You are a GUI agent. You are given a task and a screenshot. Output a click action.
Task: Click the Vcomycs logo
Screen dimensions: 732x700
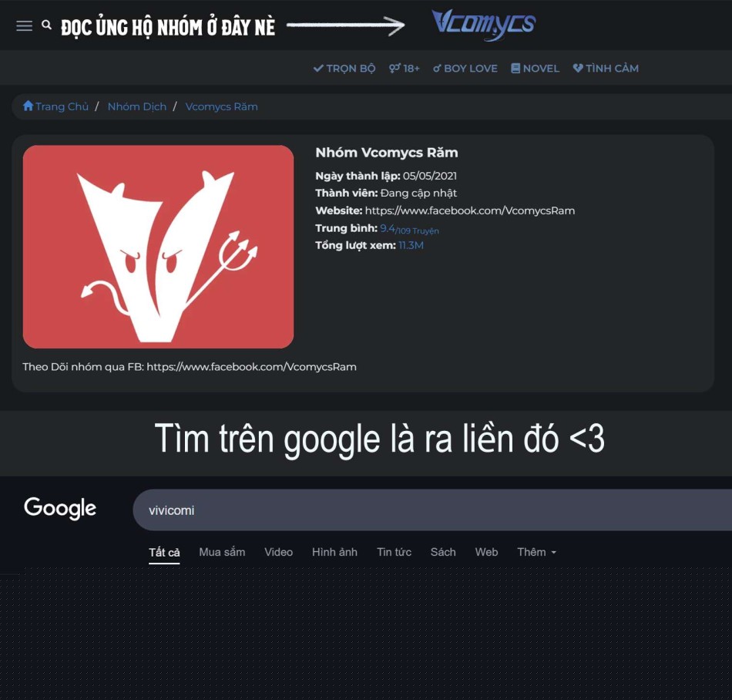pyautogui.click(x=484, y=25)
